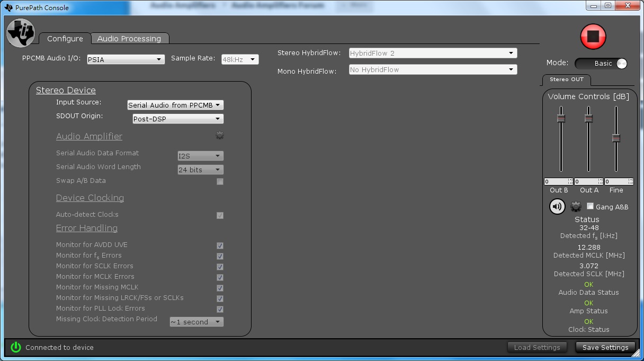Click PurePath Console title bar icon
This screenshot has width=644, height=361.
point(8,7)
